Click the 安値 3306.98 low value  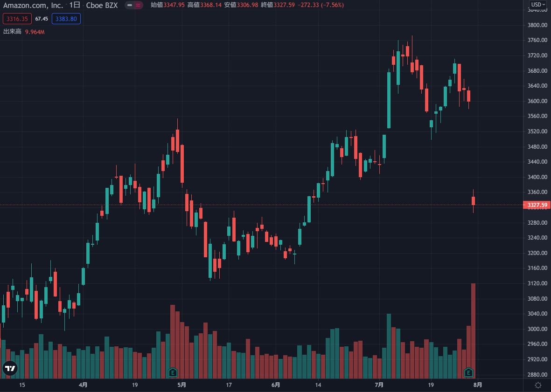(x=241, y=5)
